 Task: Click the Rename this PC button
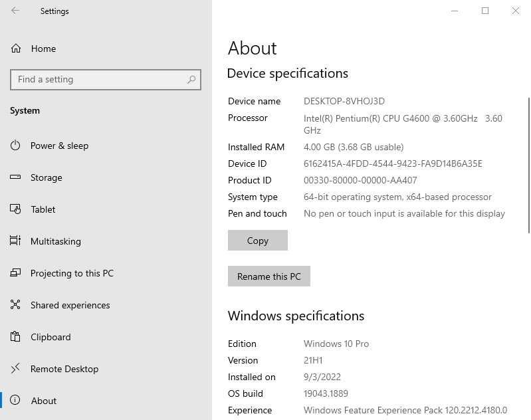[x=268, y=276]
